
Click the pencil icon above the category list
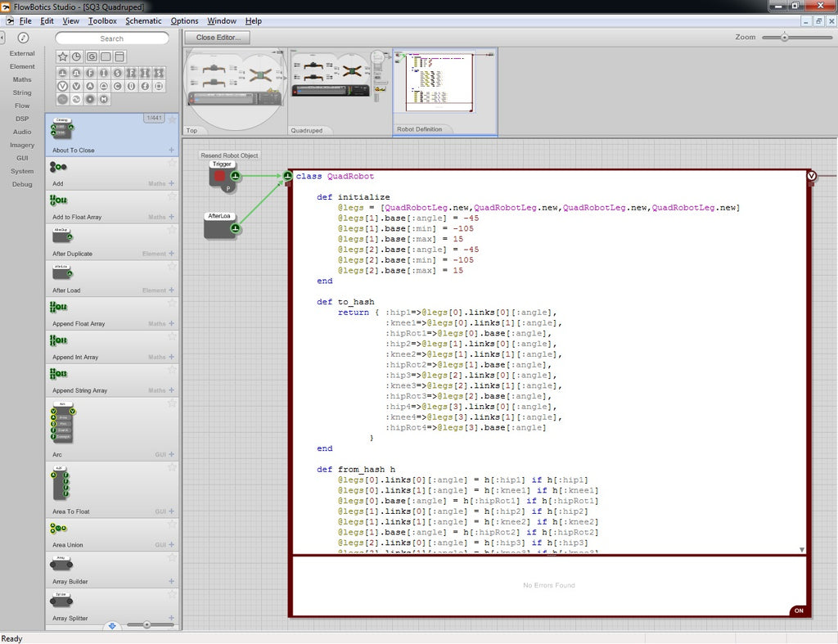click(23, 38)
